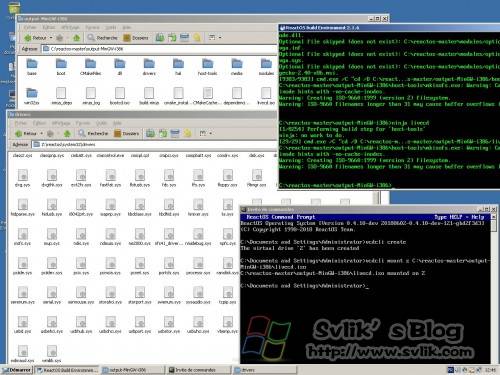Click Up arrow in output-MinGW-i386 toolbar

pyautogui.click(x=76, y=38)
